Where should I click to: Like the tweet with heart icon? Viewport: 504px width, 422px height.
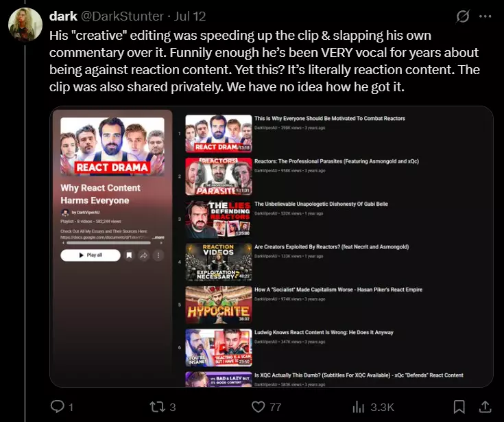[x=258, y=407]
